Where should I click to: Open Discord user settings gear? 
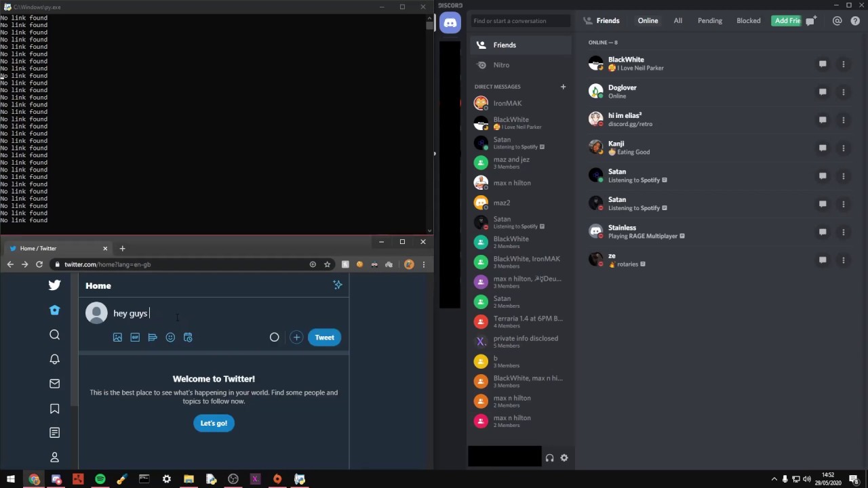click(564, 458)
